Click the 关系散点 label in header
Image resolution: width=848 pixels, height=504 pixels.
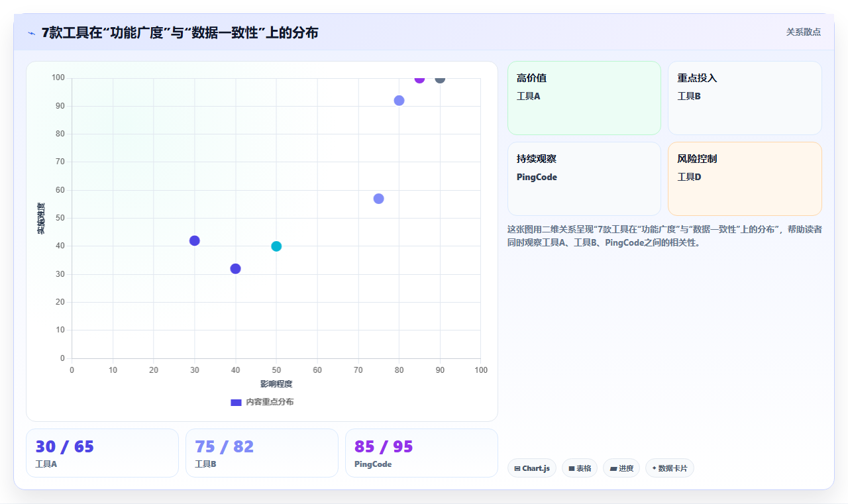coord(803,32)
